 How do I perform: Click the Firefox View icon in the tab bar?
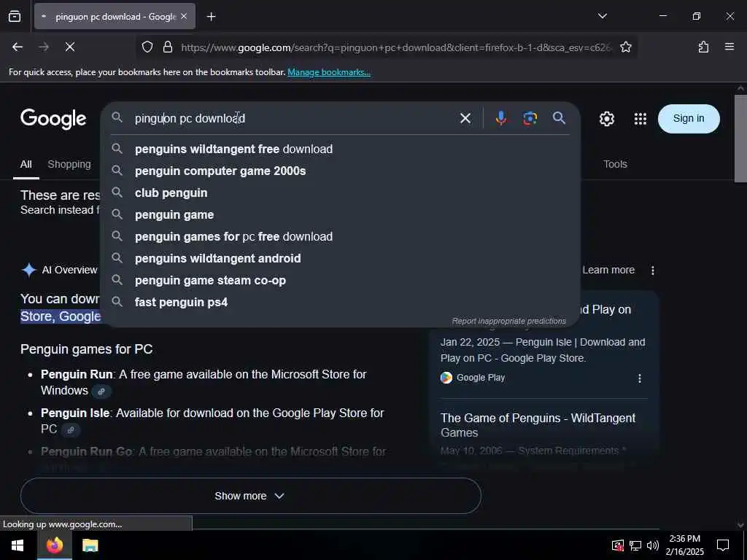point(15,17)
